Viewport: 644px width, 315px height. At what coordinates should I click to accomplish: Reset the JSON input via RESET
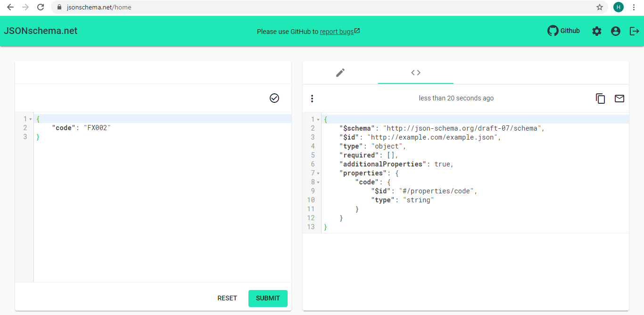(227, 298)
